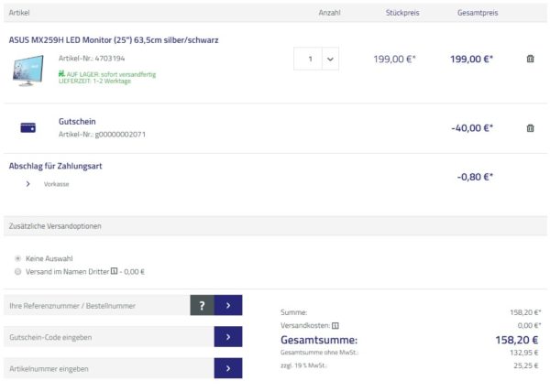Click the blue Gutschein card icon
550x392 pixels.
pos(27,128)
